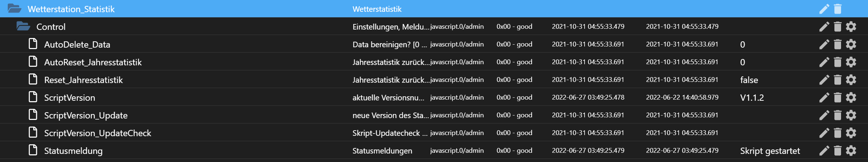Click the value 0 of AutoReset_Jahresstatistik
Screen dimensions: 868x162
pyautogui.click(x=743, y=62)
